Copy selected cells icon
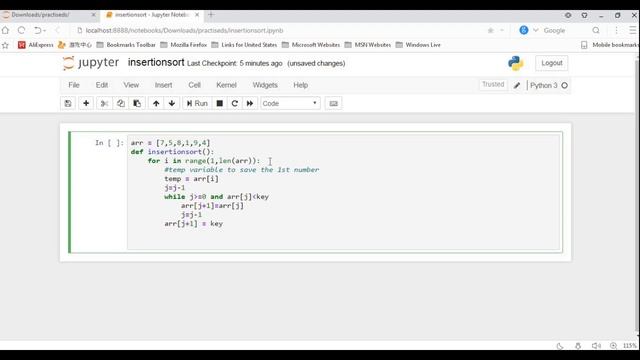Image resolution: width=640 pixels, height=360 pixels. point(120,104)
